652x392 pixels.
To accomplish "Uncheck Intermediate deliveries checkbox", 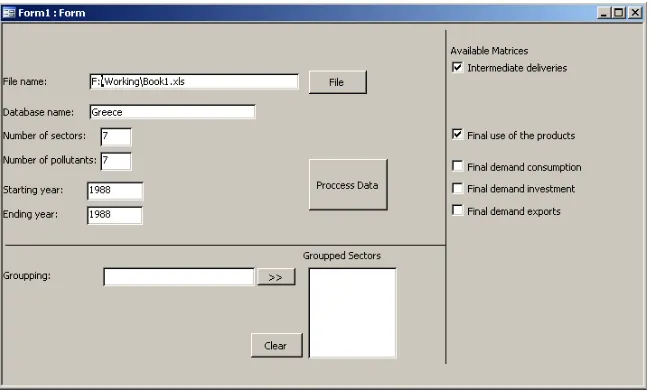I will click(x=457, y=67).
